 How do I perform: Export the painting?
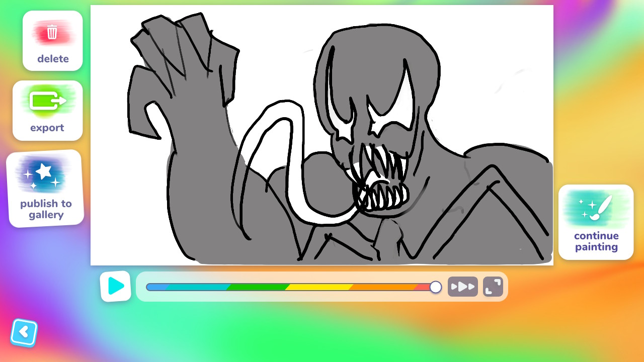tap(48, 111)
